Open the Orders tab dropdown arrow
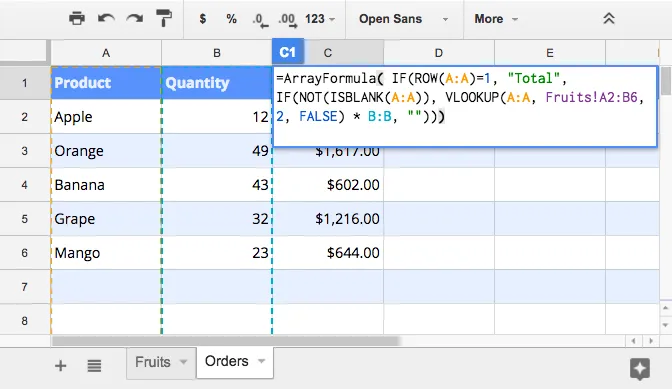The height and width of the screenshot is (389, 672). pos(261,361)
